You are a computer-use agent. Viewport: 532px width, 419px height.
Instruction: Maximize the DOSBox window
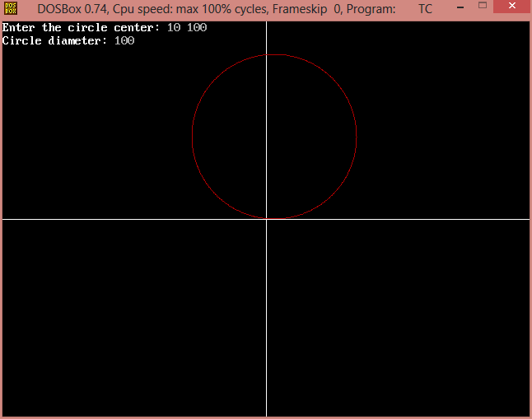point(483,6)
